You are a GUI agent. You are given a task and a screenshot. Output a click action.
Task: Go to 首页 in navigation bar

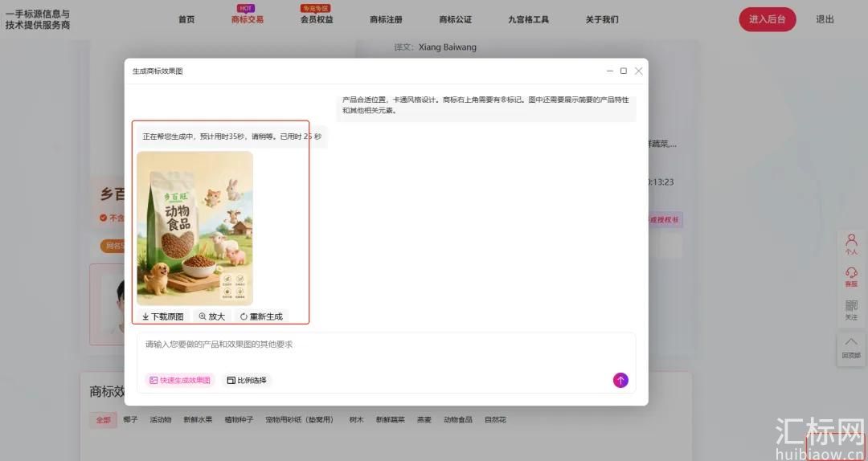click(186, 19)
